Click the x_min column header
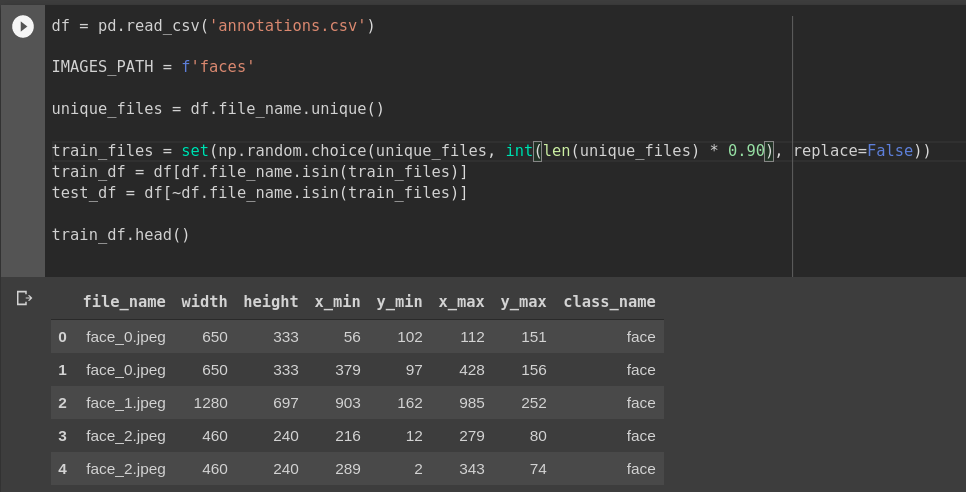The image size is (966, 492). point(337,302)
